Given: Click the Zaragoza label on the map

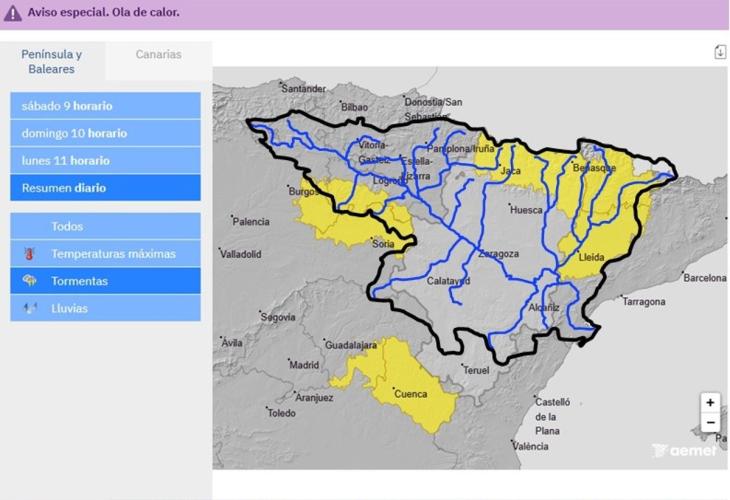Looking at the screenshot, I should pos(498,254).
